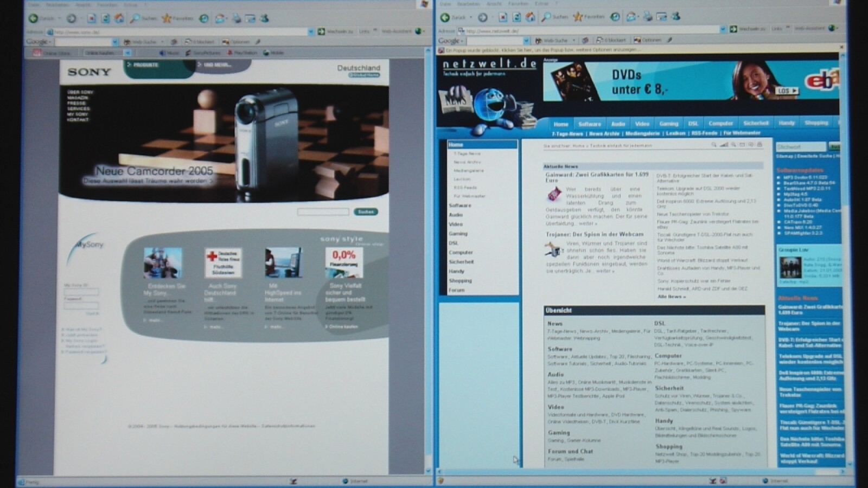Select Gaming tab in netzwelt navigation
This screenshot has height=488, width=868.
pos(668,124)
